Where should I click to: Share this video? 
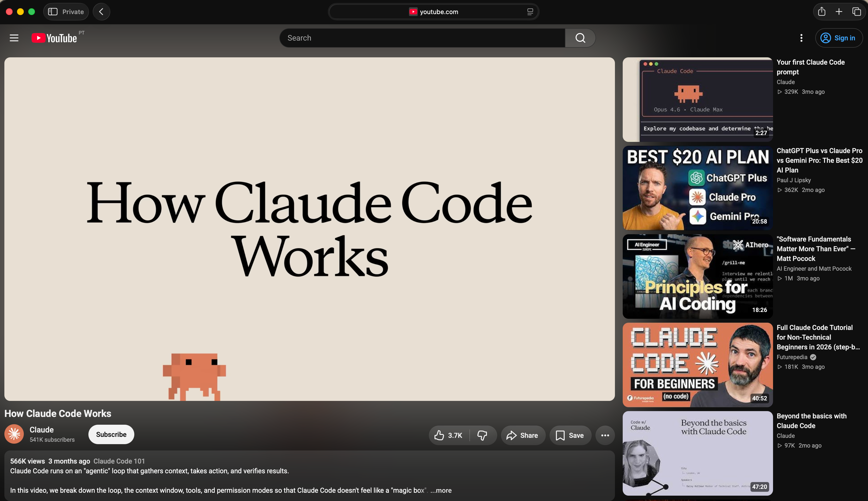[x=523, y=435]
